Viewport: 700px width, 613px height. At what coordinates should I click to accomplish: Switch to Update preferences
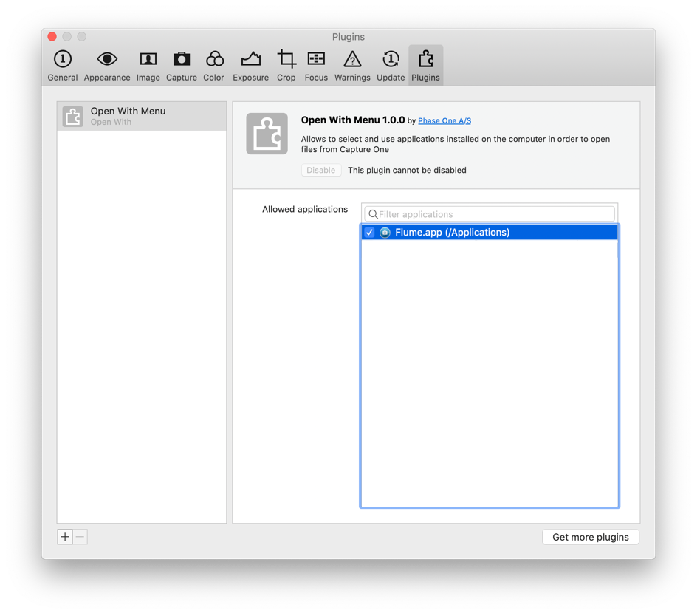point(391,66)
